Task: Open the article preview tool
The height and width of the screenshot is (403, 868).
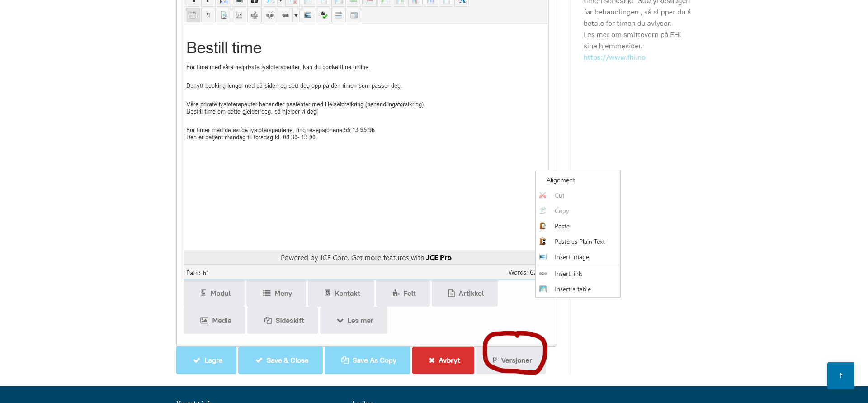Action: pyautogui.click(x=224, y=15)
